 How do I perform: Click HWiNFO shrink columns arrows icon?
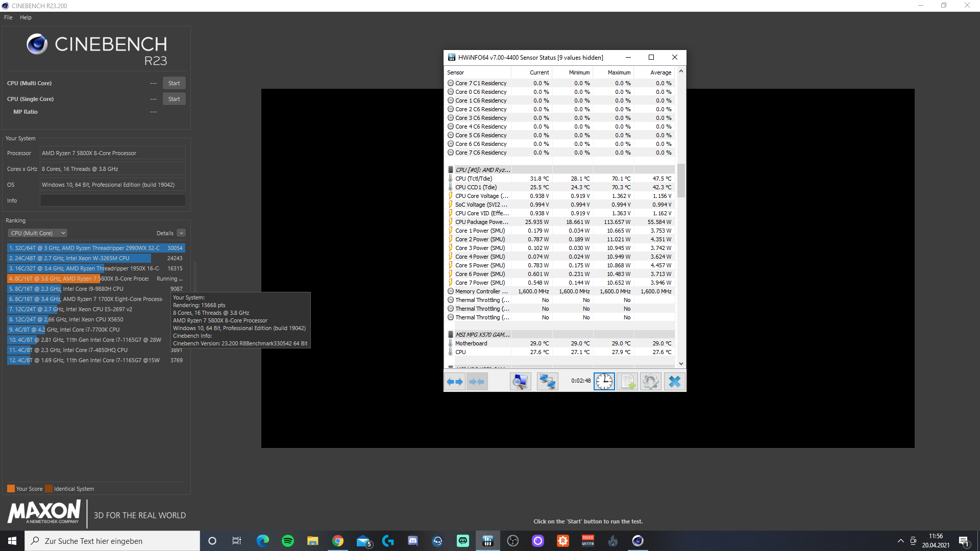click(x=477, y=382)
